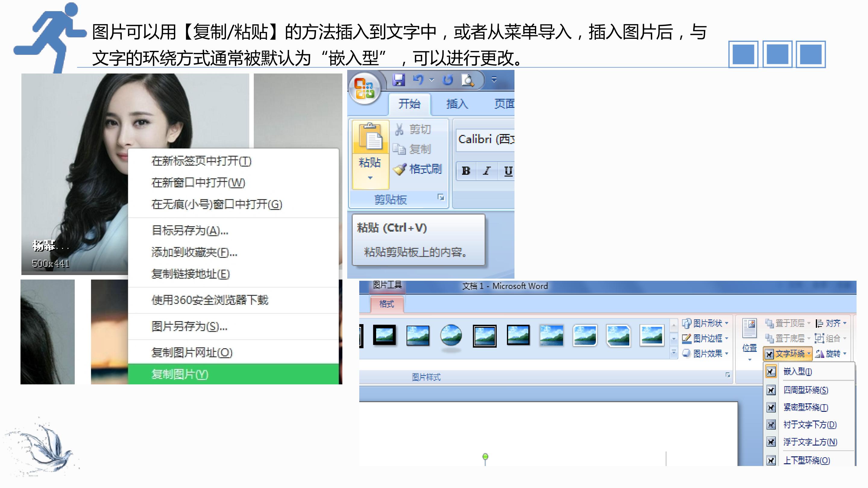The height and width of the screenshot is (488, 868).
Task: Open the 旋转 rotate dropdown
Action: 831,354
